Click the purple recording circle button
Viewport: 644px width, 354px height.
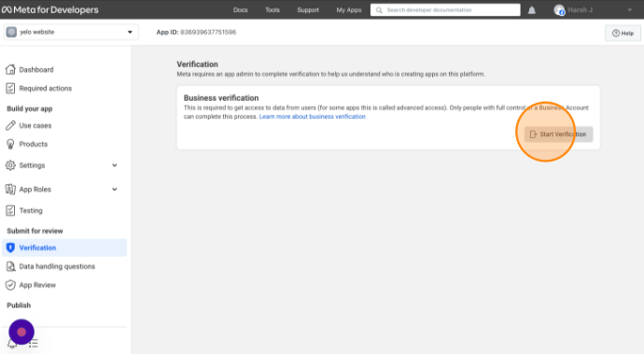tap(21, 332)
